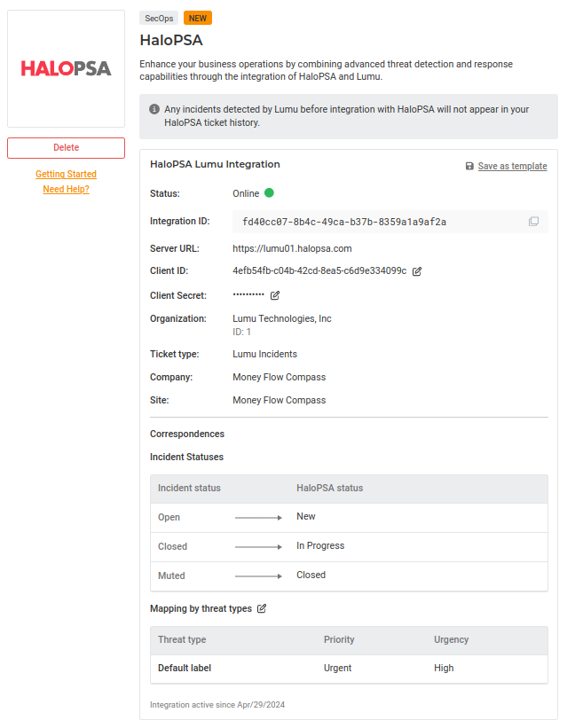Click the green Online status indicator
This screenshot has width=567, height=728.
pos(269,193)
